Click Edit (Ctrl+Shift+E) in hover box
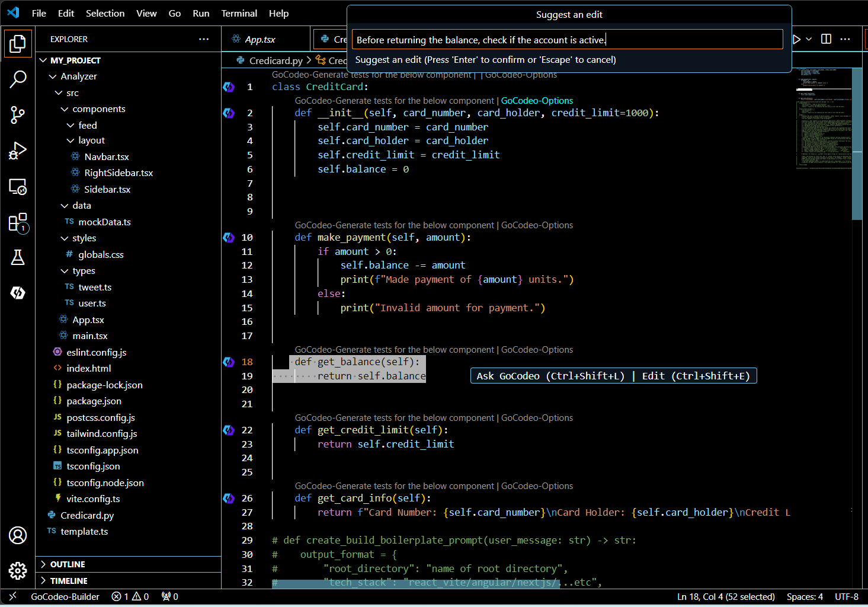The image size is (868, 607). coord(696,376)
